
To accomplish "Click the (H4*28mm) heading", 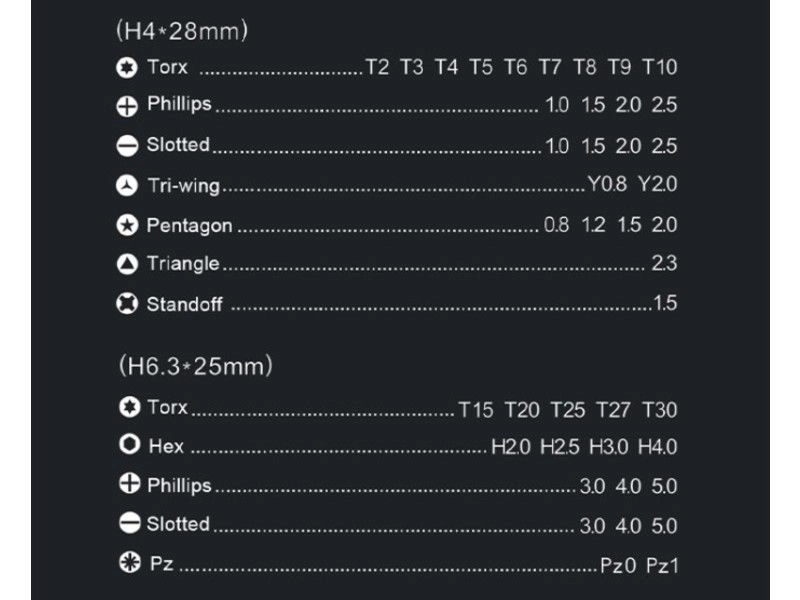I will pos(182,31).
